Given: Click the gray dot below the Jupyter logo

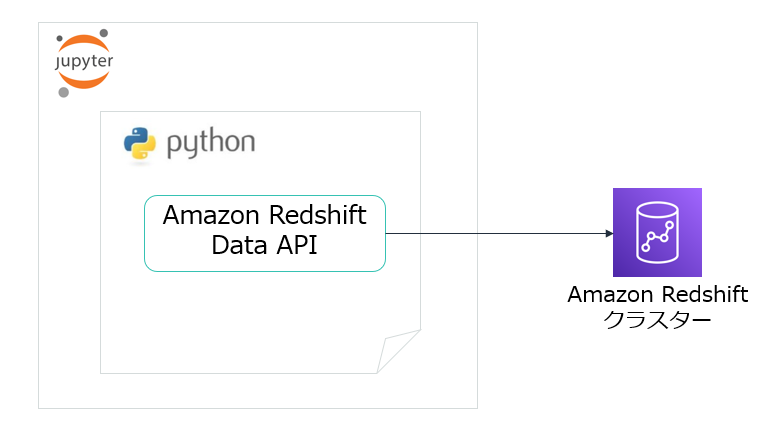Looking at the screenshot, I should [x=64, y=92].
